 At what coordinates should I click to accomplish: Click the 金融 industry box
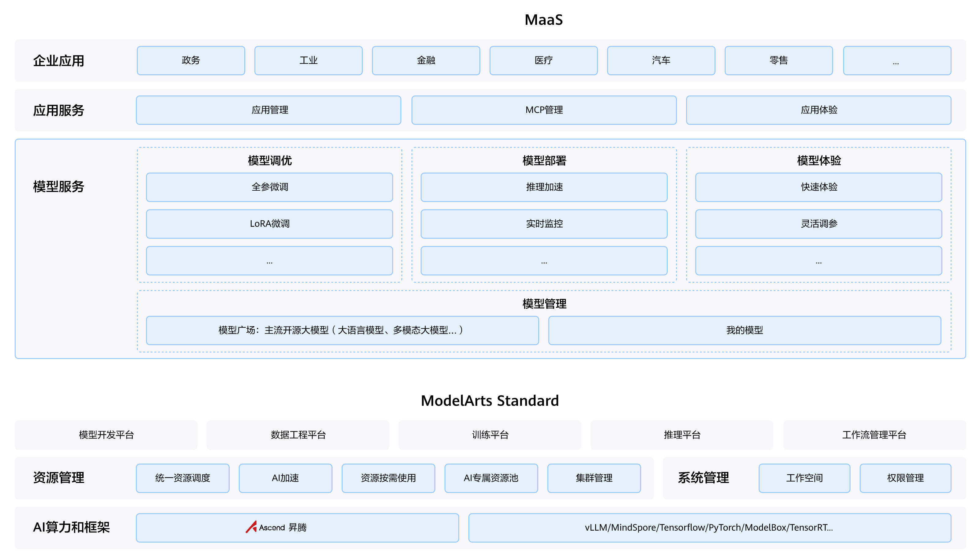(426, 60)
